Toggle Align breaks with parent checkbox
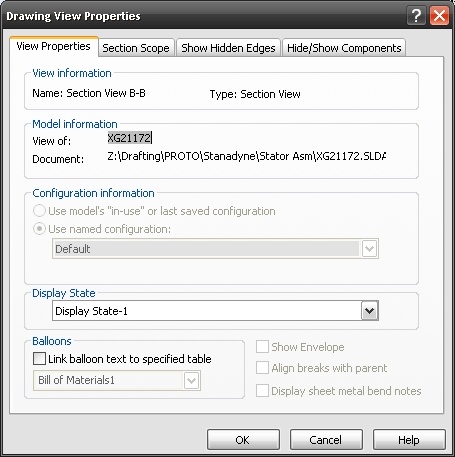This screenshot has height=457, width=455. pyautogui.click(x=262, y=368)
